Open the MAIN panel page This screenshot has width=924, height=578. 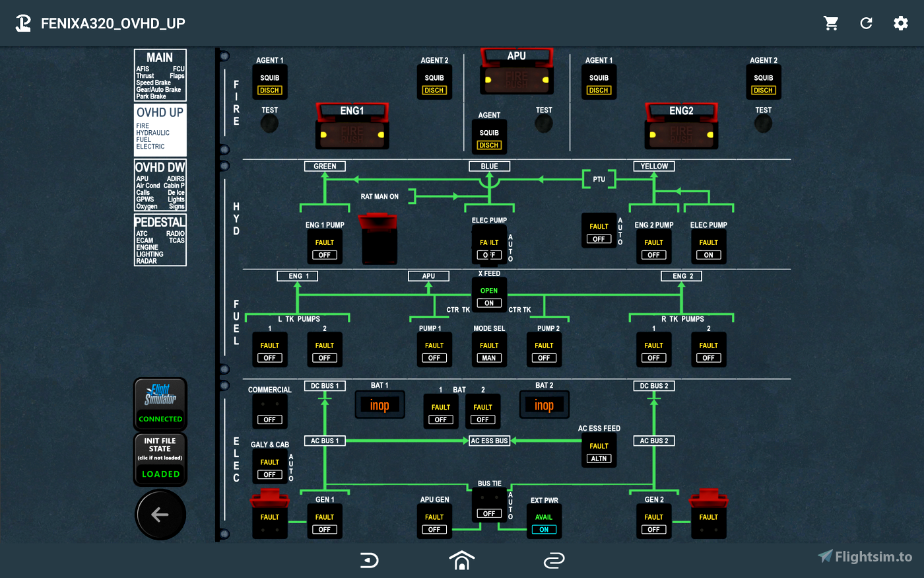point(160,75)
